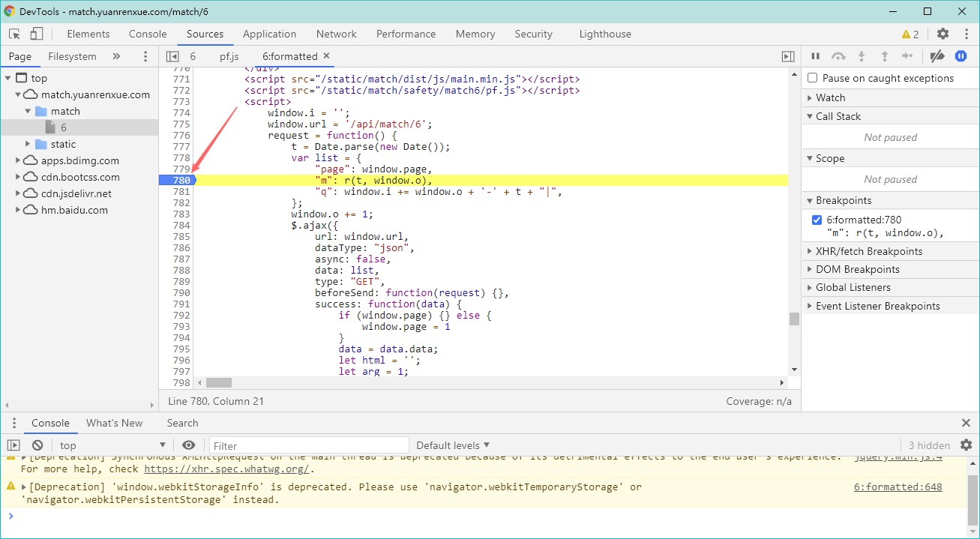Open console settings gear icon
The image size is (980, 539).
(966, 445)
